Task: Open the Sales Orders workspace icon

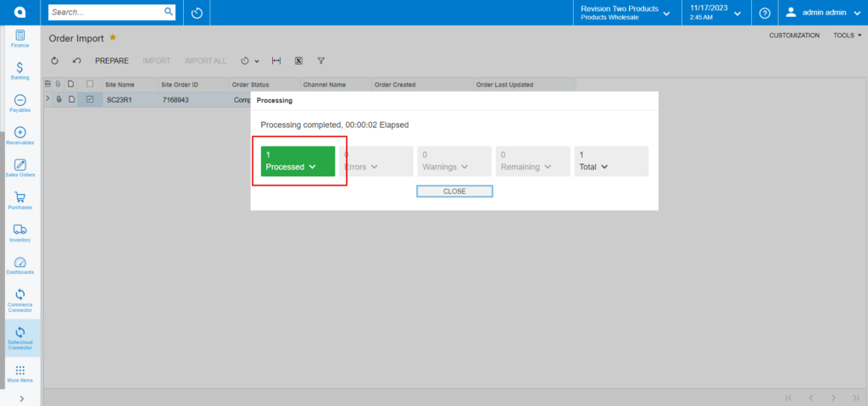Action: point(20,169)
